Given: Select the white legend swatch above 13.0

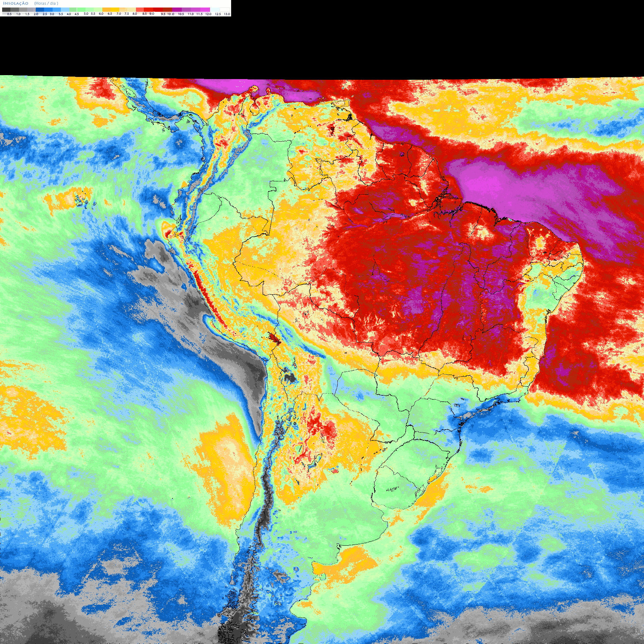Looking at the screenshot, I should click(225, 10).
